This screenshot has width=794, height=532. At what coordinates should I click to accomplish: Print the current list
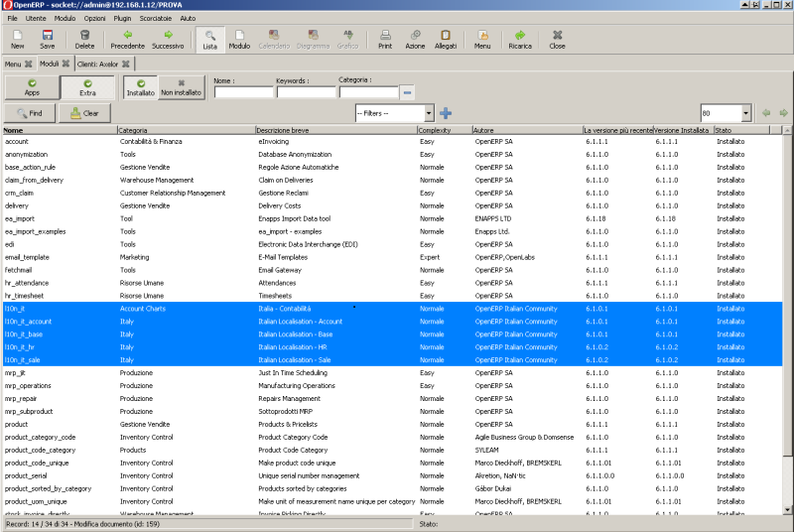(385, 40)
